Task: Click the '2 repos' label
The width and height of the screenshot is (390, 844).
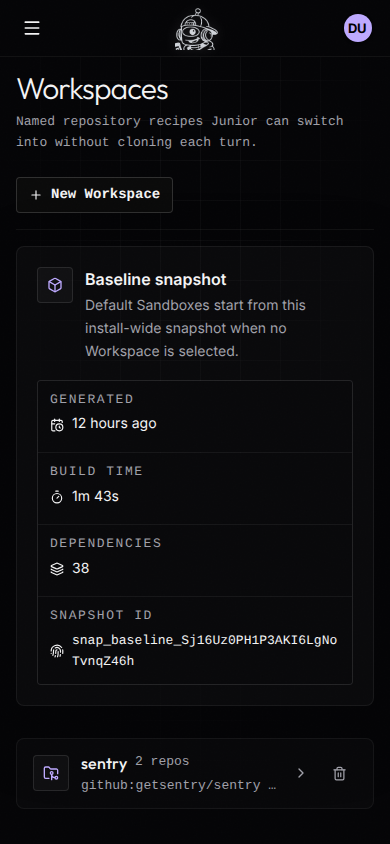Action: 162,762
